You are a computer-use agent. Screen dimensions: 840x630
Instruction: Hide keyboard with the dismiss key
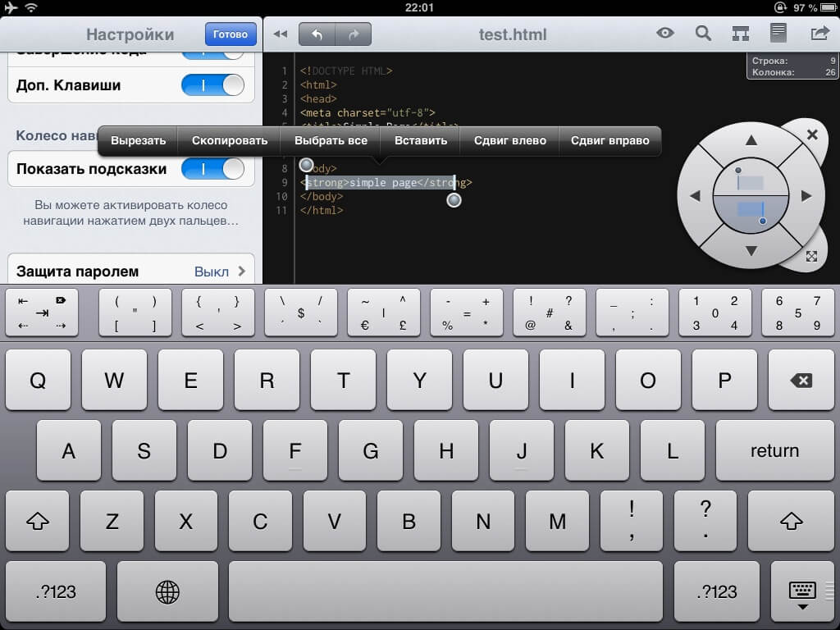click(802, 591)
